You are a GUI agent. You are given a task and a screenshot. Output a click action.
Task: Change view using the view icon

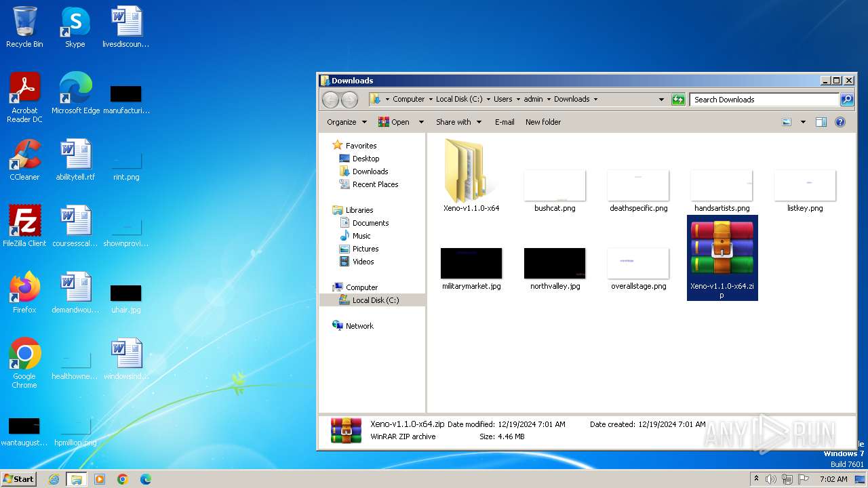click(x=787, y=122)
